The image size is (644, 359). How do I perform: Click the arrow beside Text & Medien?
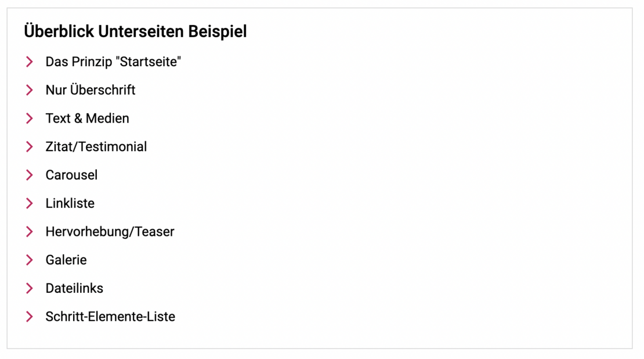(30, 119)
